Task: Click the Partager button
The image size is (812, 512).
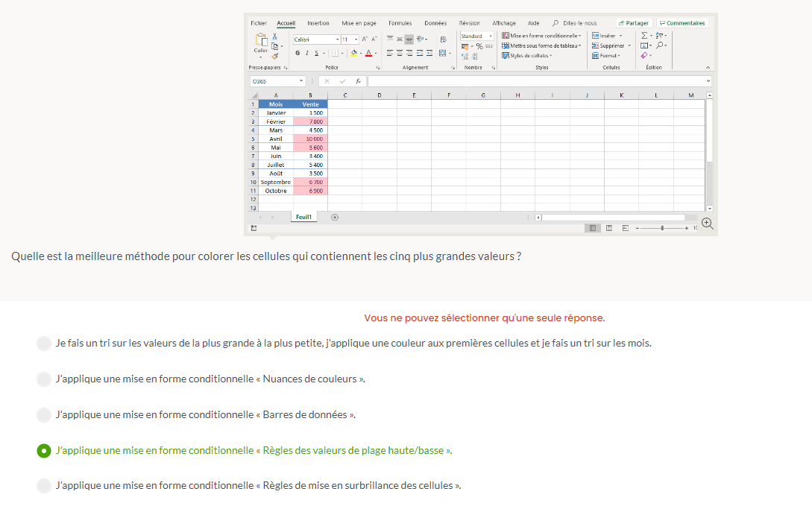Action: click(x=633, y=23)
